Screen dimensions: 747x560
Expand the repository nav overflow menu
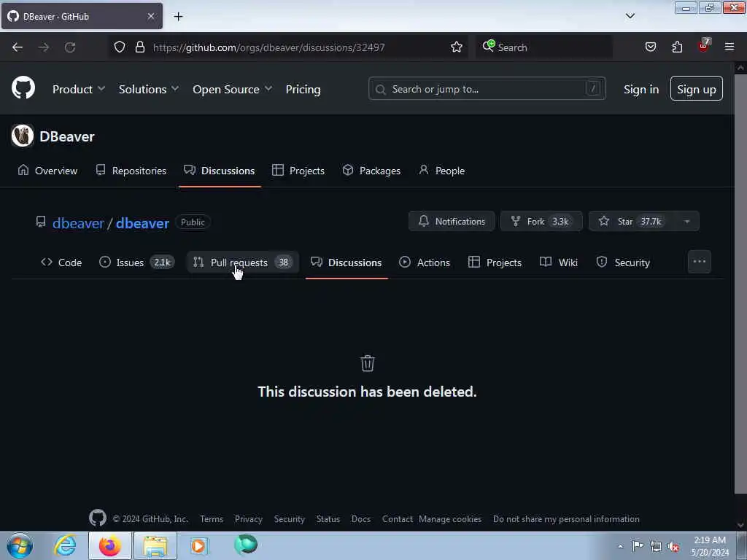(699, 262)
